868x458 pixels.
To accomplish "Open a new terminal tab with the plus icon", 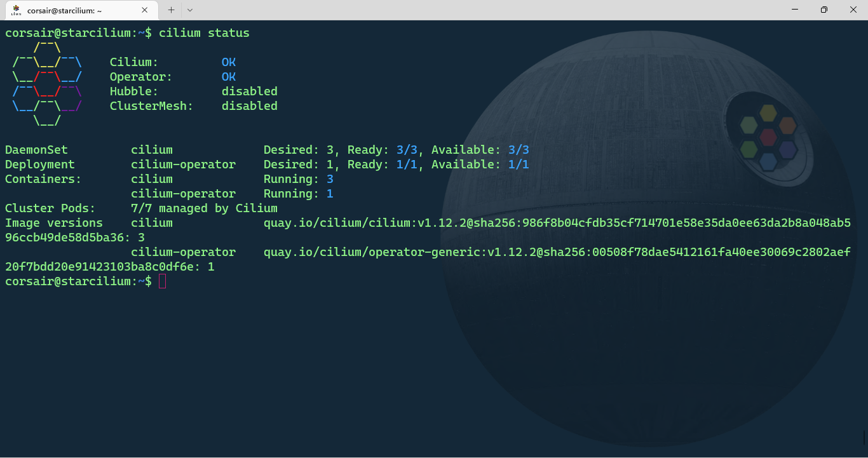I will (x=172, y=10).
